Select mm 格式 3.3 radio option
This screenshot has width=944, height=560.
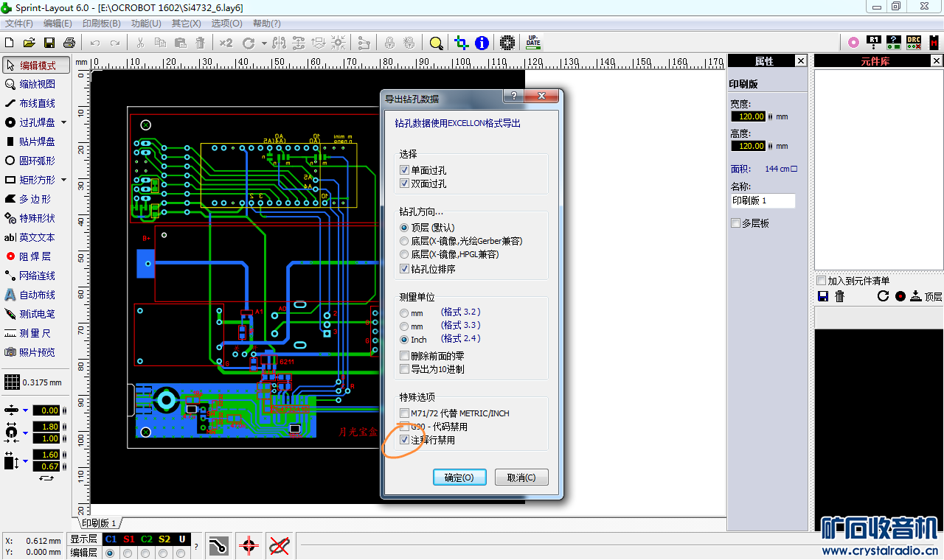pyautogui.click(x=404, y=326)
